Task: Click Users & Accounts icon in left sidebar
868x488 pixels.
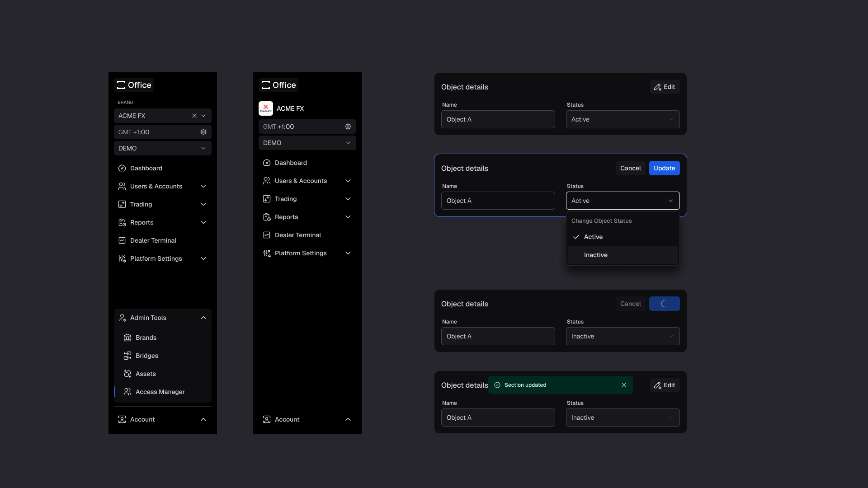Action: click(122, 186)
